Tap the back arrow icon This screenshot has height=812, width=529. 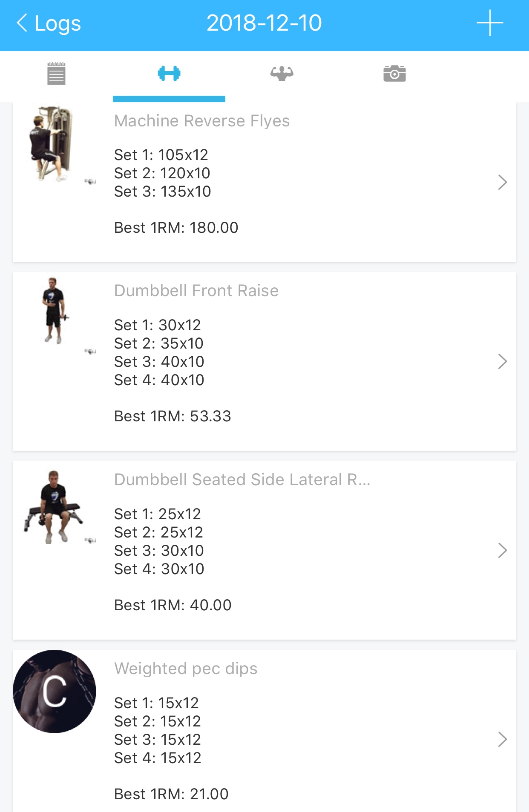click(x=22, y=23)
